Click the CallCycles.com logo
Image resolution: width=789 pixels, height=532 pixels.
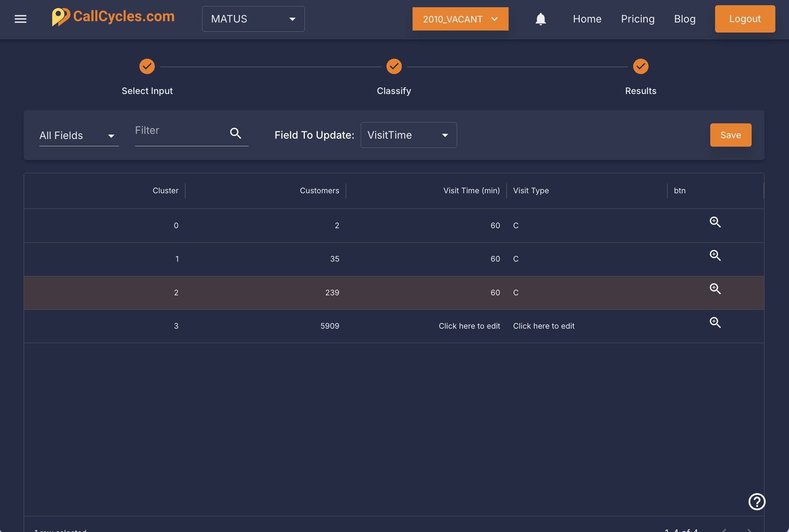pyautogui.click(x=113, y=17)
